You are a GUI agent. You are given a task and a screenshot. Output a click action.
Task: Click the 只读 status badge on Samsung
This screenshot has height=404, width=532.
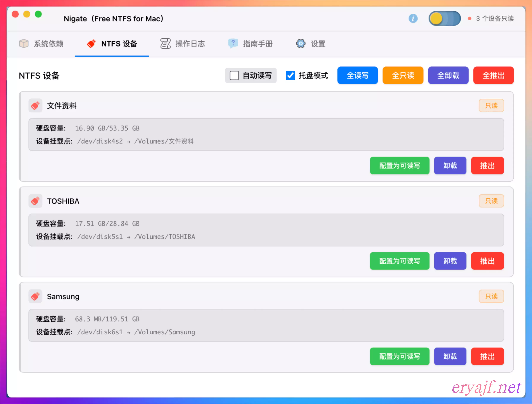click(x=491, y=296)
